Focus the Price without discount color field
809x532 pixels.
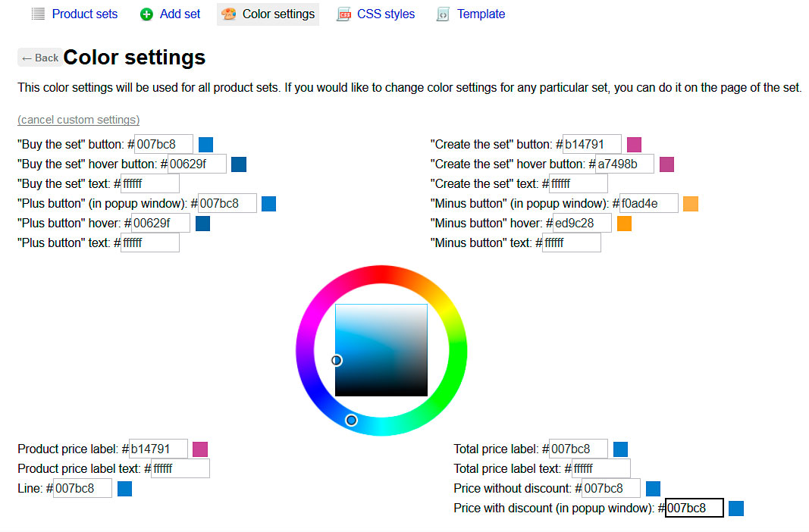coord(611,488)
